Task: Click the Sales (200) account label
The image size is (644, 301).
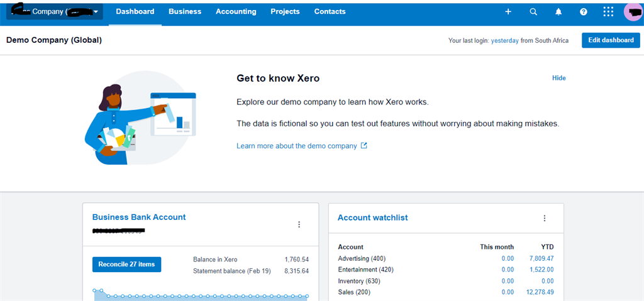Action: [354, 292]
